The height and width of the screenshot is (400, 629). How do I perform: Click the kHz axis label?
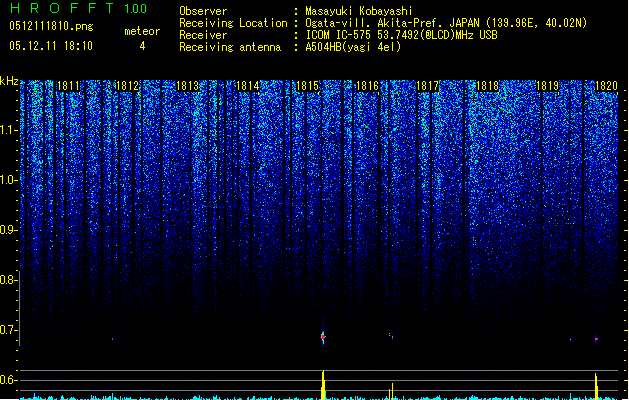9,81
